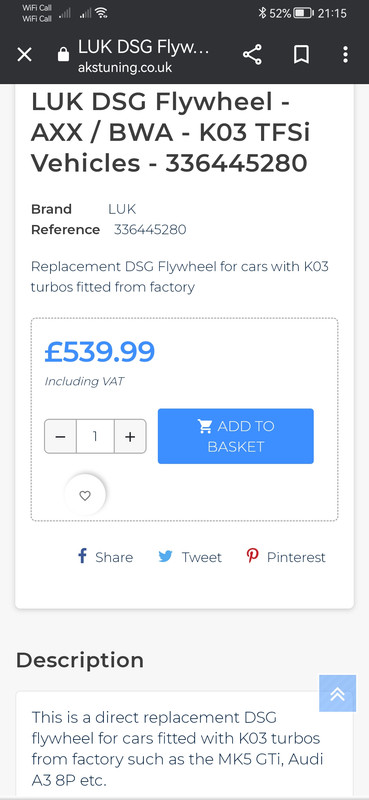Tap the akstuning.co.uk address text
This screenshot has height=800, width=369.
125,68
